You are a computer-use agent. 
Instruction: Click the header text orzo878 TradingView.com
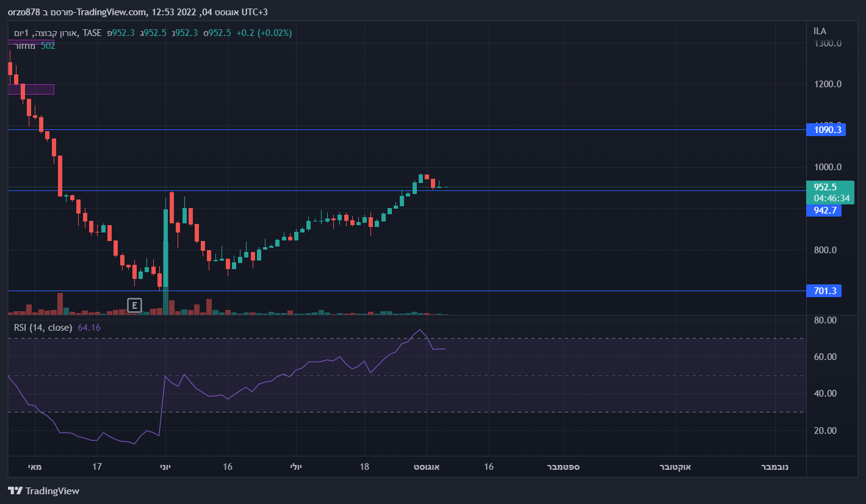click(x=77, y=12)
